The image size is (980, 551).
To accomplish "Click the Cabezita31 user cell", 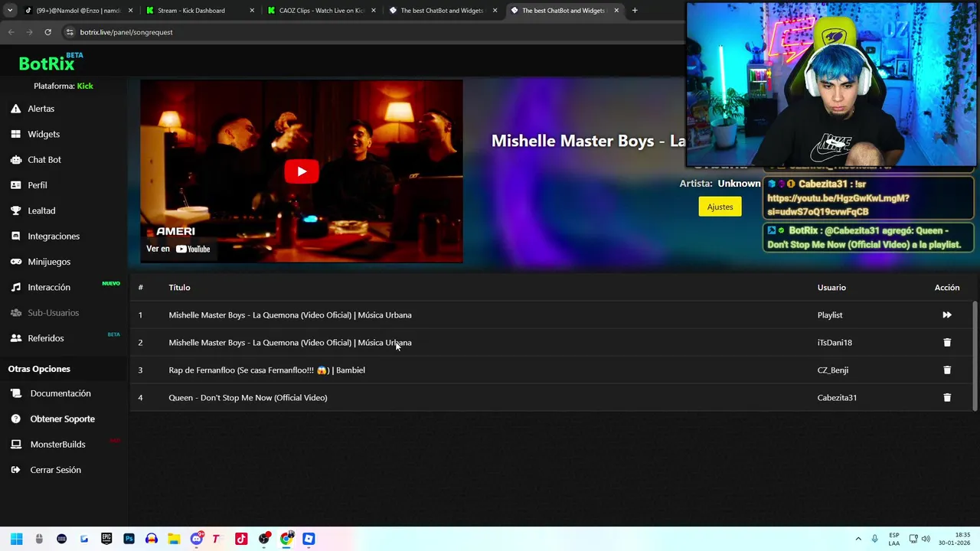I will tap(837, 397).
